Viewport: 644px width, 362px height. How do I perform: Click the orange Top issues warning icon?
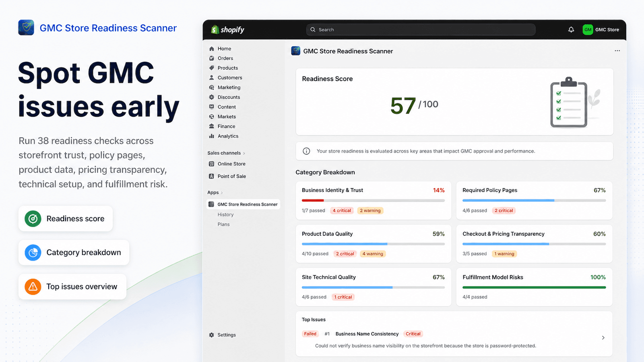[x=33, y=287]
